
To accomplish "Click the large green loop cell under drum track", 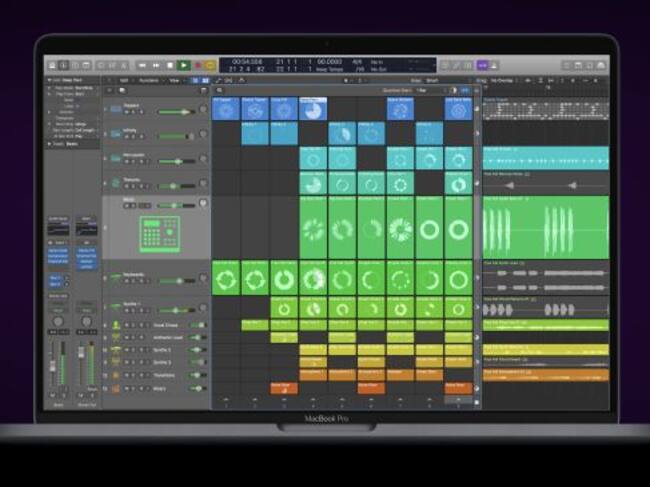I will pyautogui.click(x=313, y=229).
